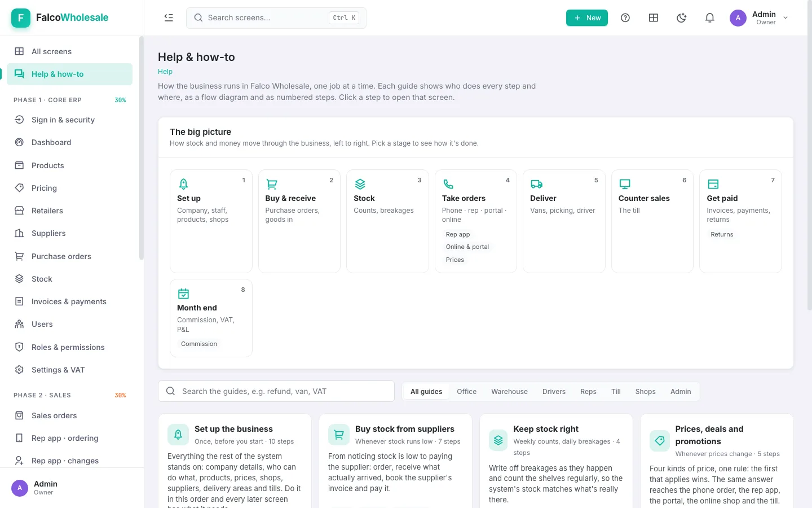Click the Stock layers icon in the big picture
This screenshot has height=508, width=812.
360,184
